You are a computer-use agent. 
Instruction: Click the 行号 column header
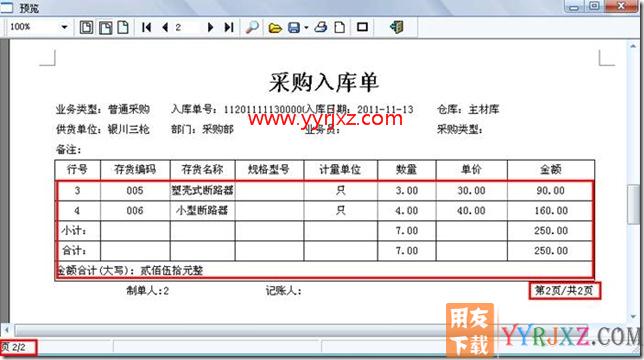77,170
